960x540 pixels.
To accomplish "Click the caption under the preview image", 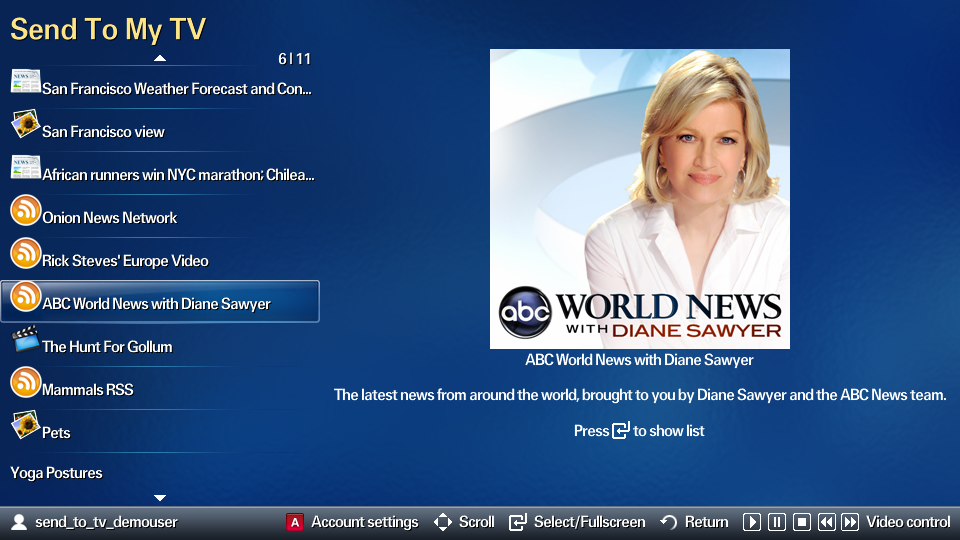I will pos(639,360).
